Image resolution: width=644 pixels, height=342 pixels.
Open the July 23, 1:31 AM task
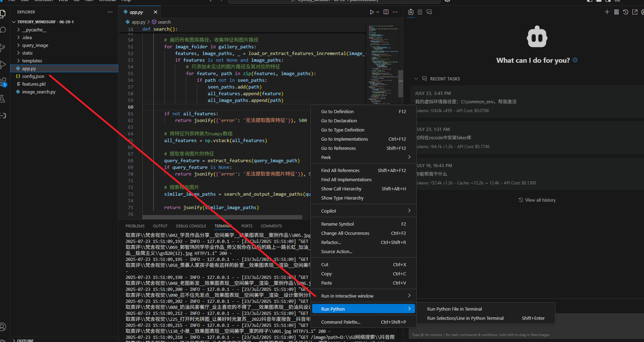(527, 138)
